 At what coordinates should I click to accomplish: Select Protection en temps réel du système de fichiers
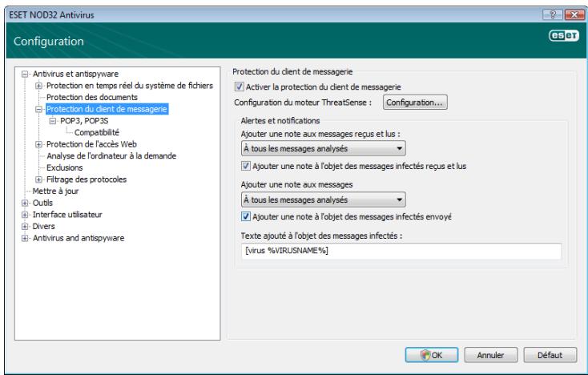tap(129, 86)
